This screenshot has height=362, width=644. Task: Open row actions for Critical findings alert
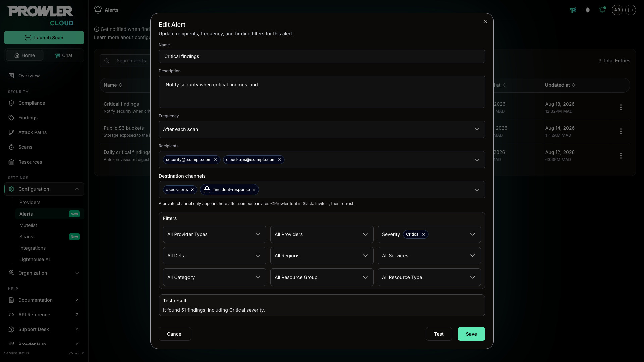coord(621,107)
